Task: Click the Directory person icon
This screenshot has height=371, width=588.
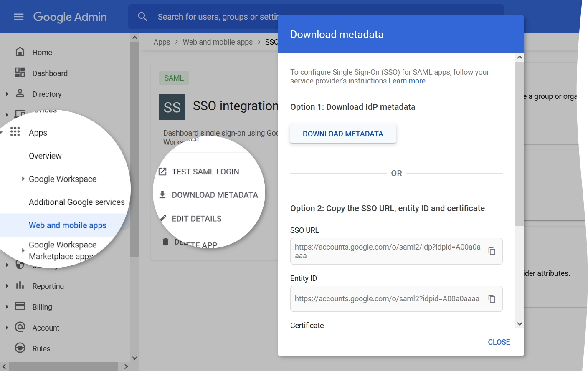Action: tap(20, 93)
